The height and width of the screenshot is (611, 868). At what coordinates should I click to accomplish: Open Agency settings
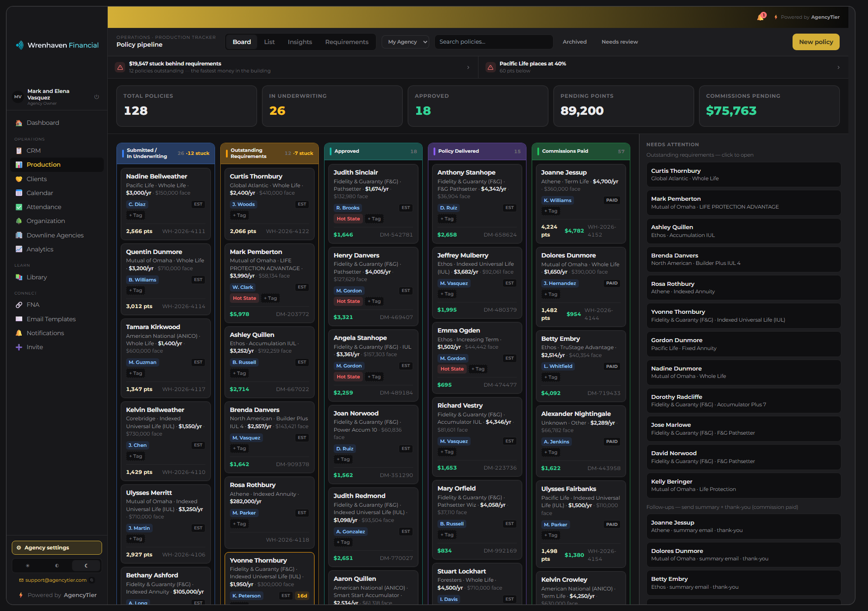click(57, 548)
